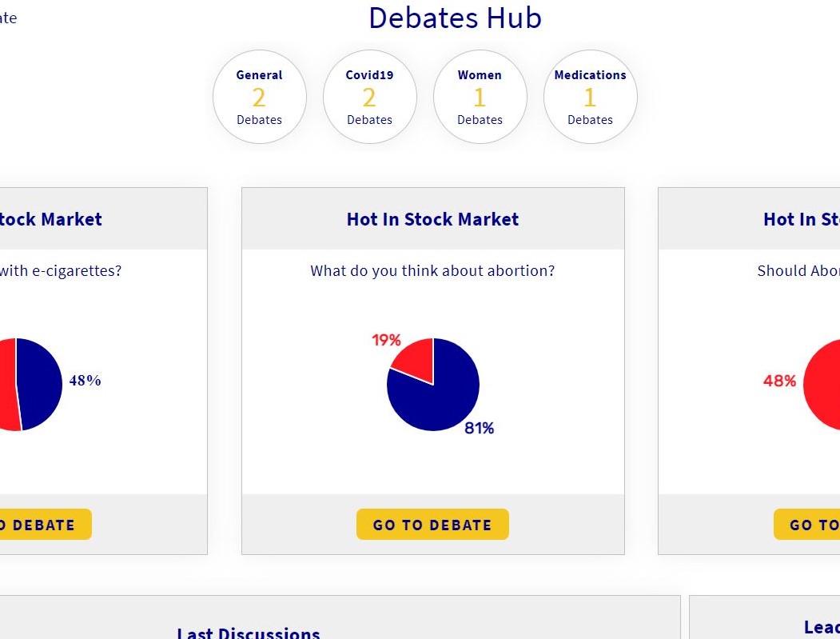Click the rightmost card's GO TO button

[x=806, y=525]
